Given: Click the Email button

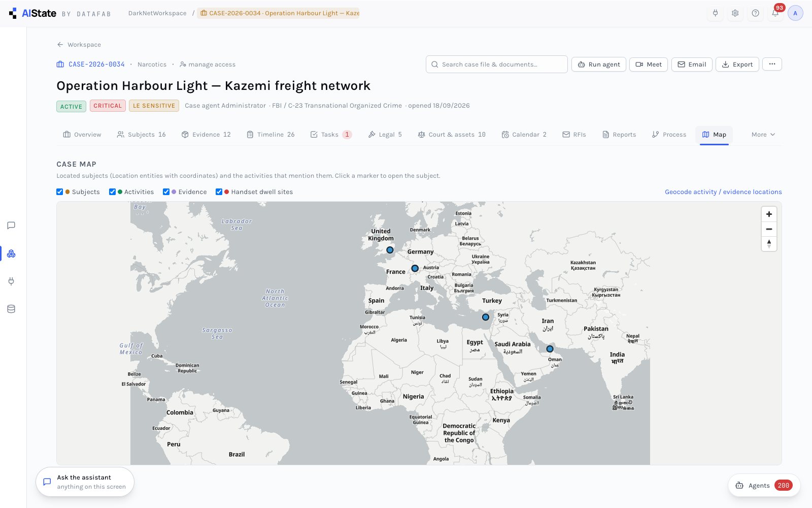Looking at the screenshot, I should click(692, 64).
